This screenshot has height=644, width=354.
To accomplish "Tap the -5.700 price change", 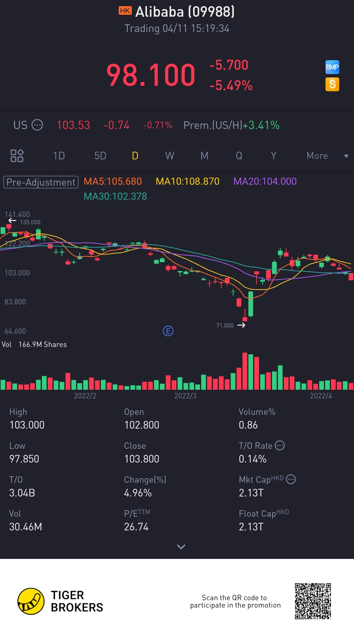I will coord(229,65).
